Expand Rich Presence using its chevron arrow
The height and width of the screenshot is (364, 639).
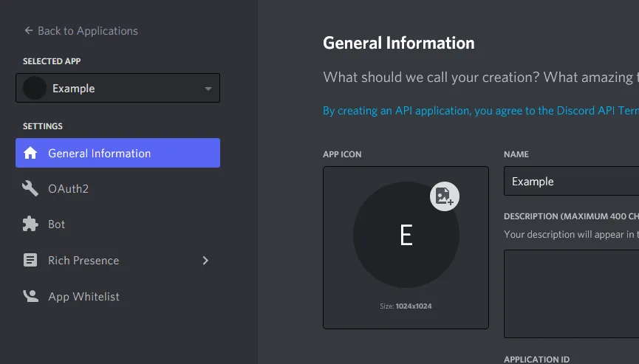point(205,261)
